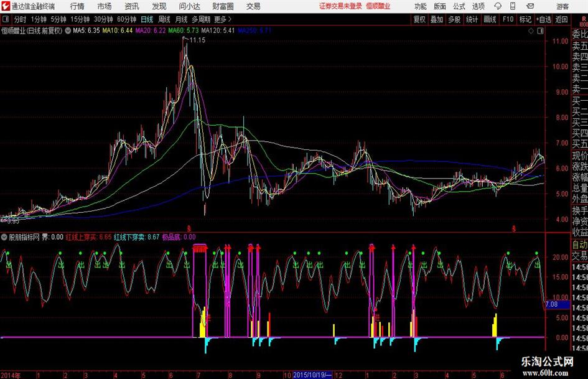Switch to the 日线 period tab

pos(147,19)
